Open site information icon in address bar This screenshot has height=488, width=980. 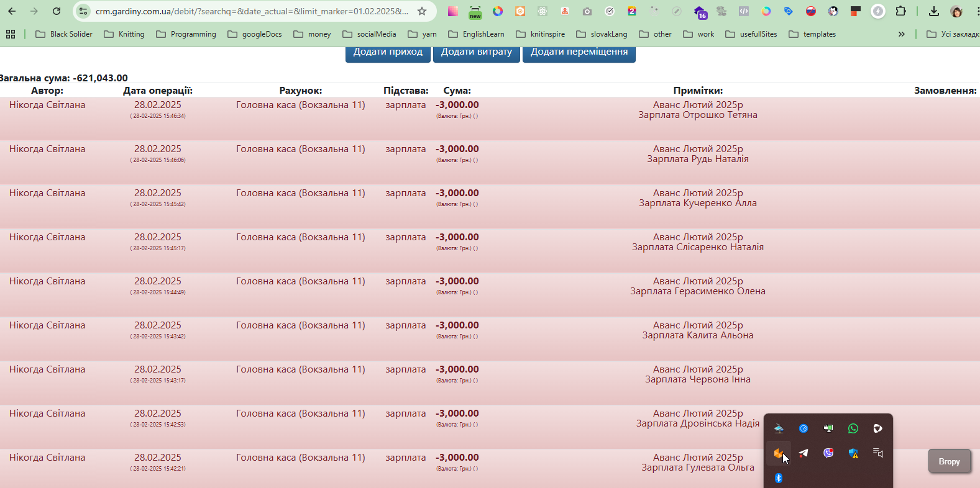(x=84, y=11)
